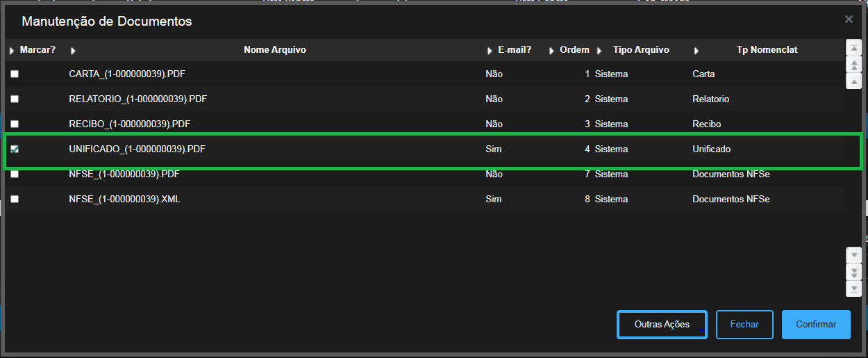Mark the checkbox for NFSE_(1-000000039).XML
Image resolution: width=868 pixels, height=358 pixels.
pos(15,200)
